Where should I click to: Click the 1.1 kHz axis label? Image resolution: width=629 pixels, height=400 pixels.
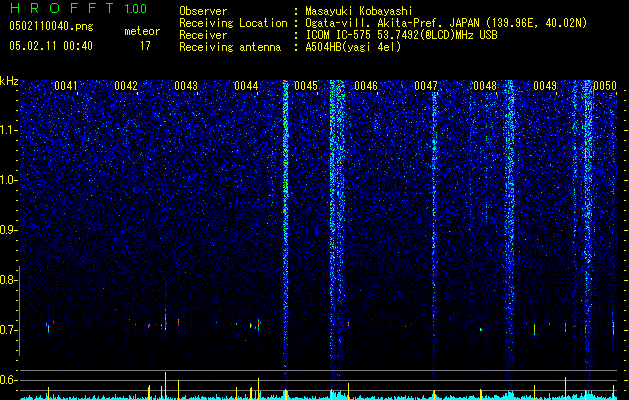point(8,130)
